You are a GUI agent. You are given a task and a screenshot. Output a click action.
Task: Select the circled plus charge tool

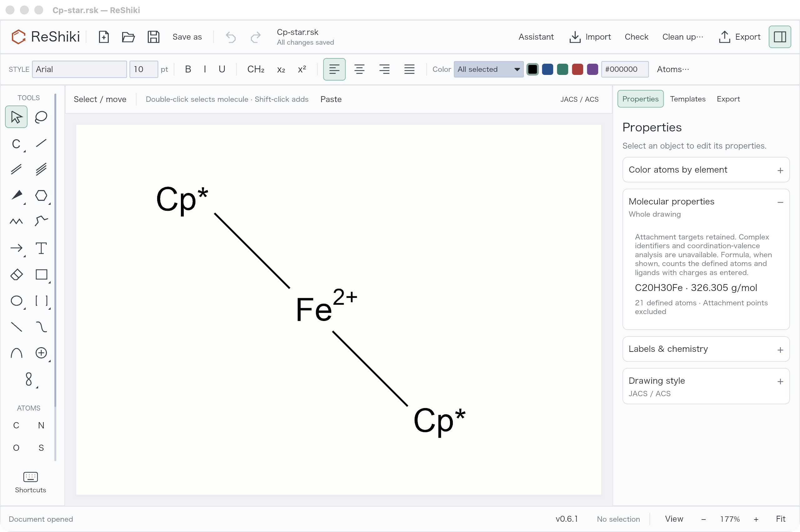tap(41, 353)
